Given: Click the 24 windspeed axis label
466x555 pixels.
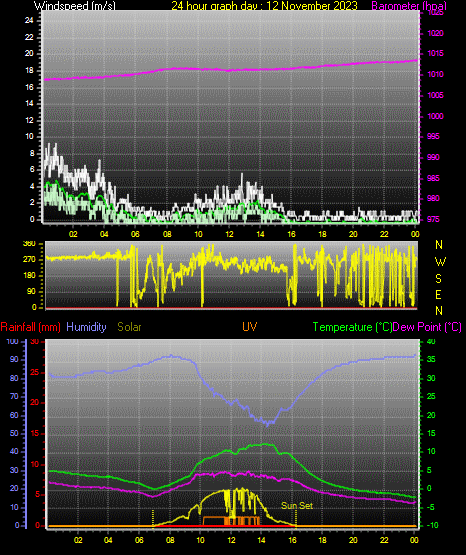Looking at the screenshot, I should click(x=29, y=21).
